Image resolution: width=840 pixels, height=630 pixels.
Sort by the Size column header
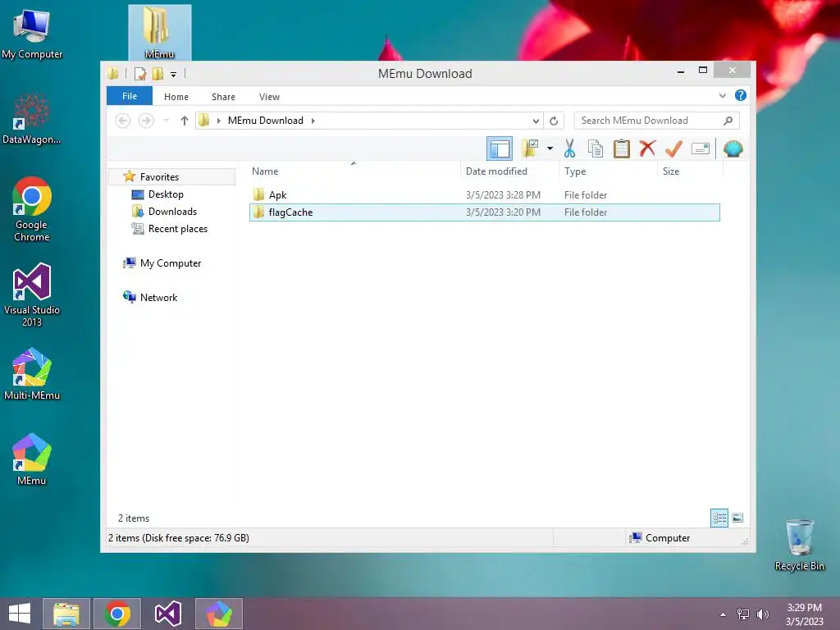coord(690,171)
